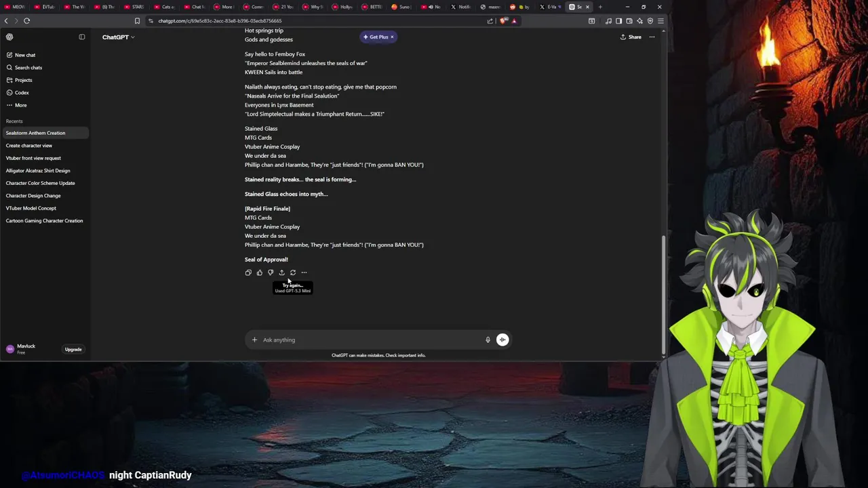
Task: Click the share-page icon in the address bar
Action: coord(490,20)
